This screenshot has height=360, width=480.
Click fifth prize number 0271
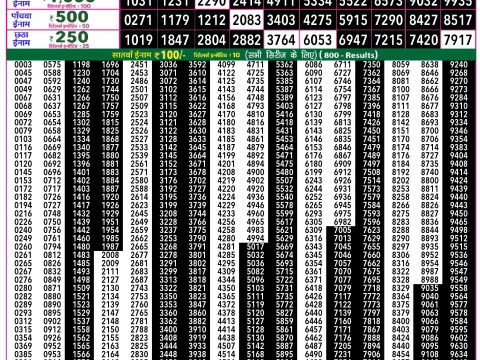138,20
